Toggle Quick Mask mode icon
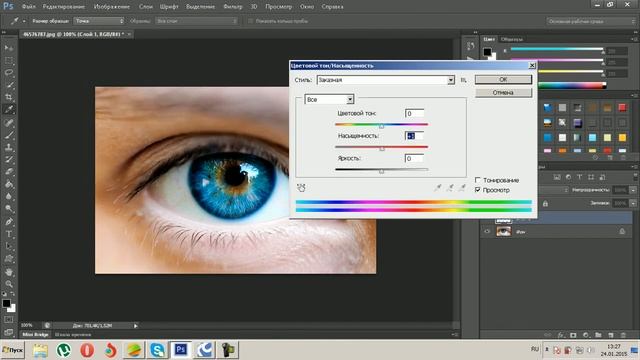This screenshot has height=360, width=640. pyautogui.click(x=9, y=320)
